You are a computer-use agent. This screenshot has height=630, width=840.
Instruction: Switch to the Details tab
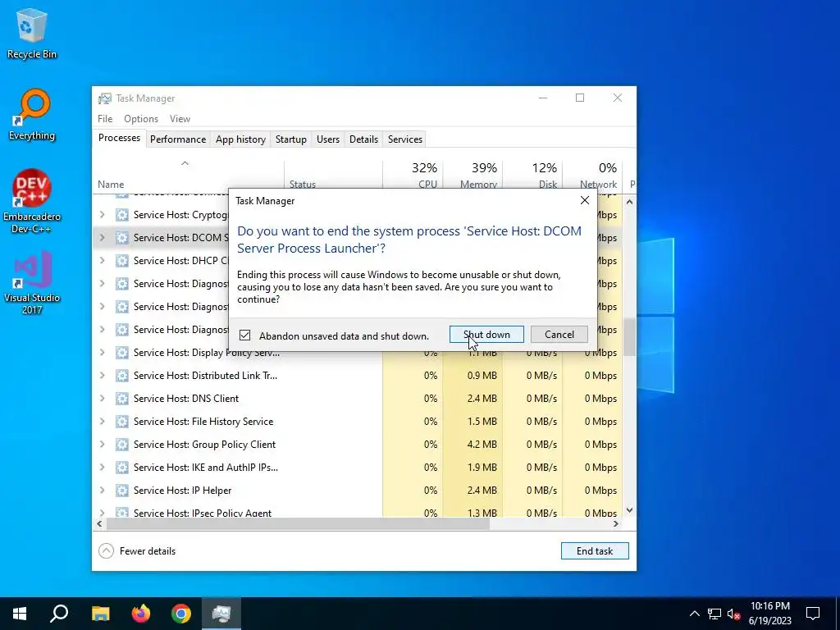point(363,139)
